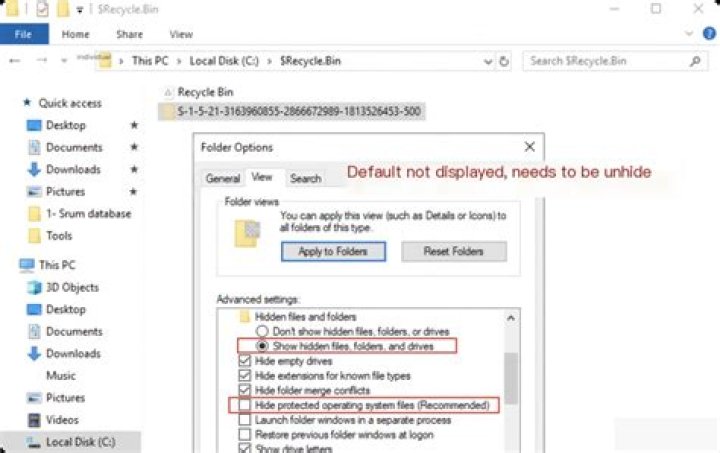The image size is (720, 453).
Task: Close the Folder Options dialog
Action: click(529, 147)
